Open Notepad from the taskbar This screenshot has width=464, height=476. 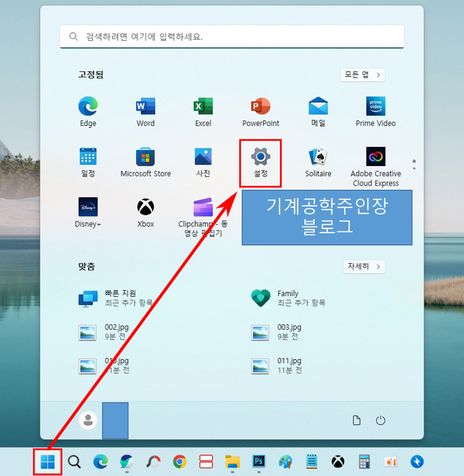(311, 462)
